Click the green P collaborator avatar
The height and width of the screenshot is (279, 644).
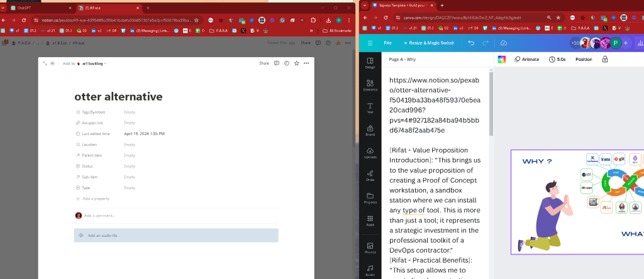pyautogui.click(x=615, y=43)
